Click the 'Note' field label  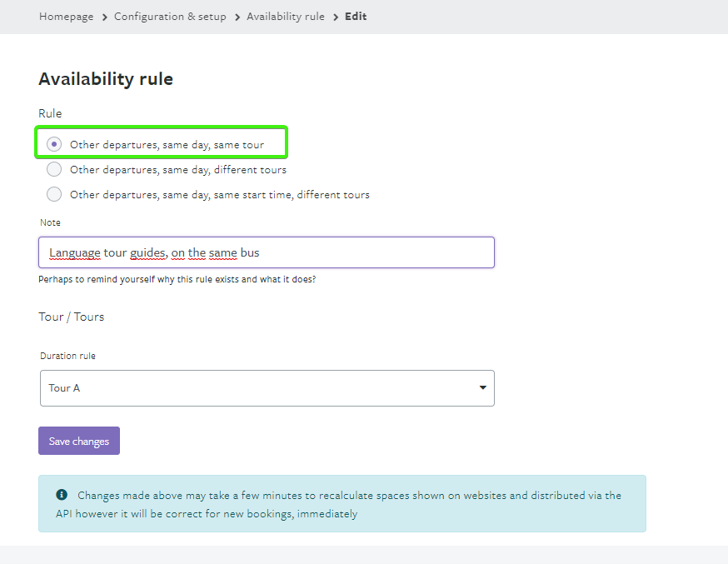[50, 222]
